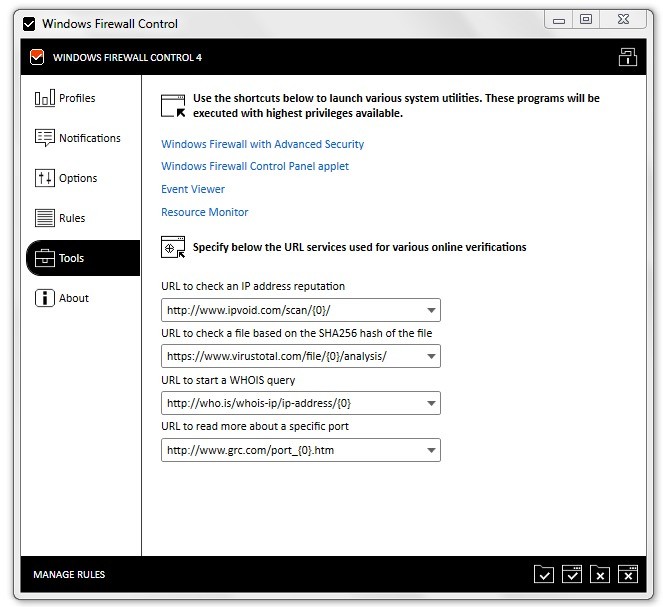
Task: Expand the IP address reputation URL dropdown
Action: (x=431, y=310)
